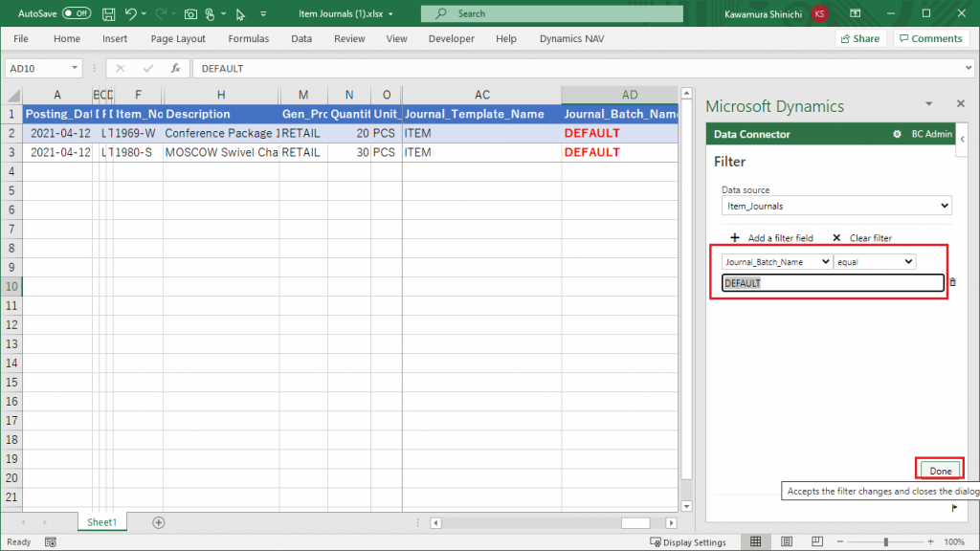Image resolution: width=980 pixels, height=551 pixels.
Task: Open the Dynamics NAV tab
Action: pyautogui.click(x=572, y=38)
